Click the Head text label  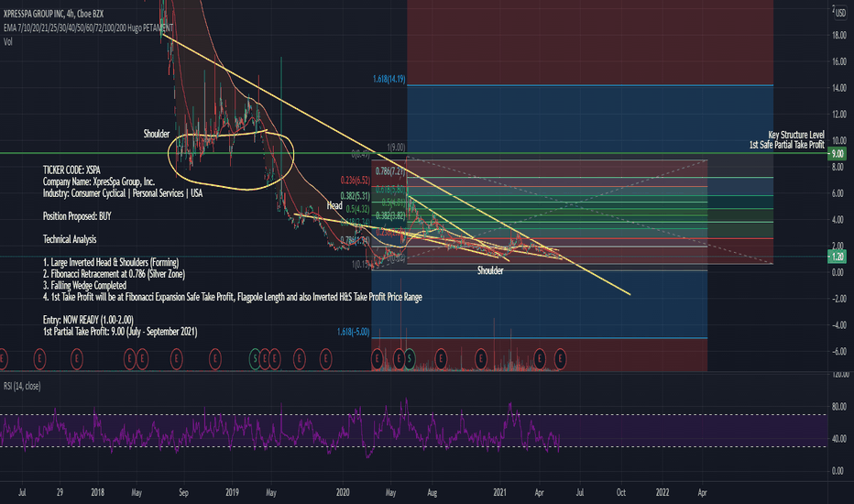(334, 205)
